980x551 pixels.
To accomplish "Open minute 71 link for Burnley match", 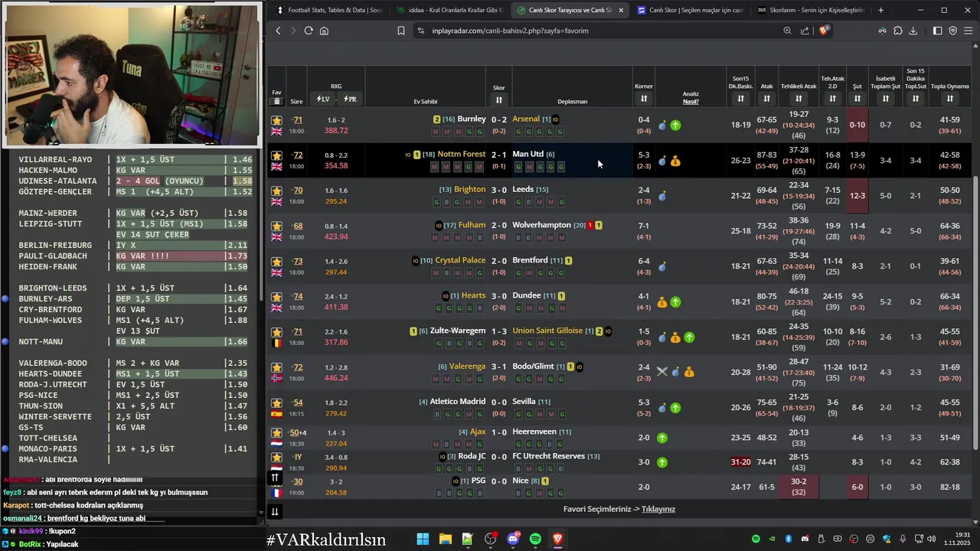I will click(x=298, y=120).
